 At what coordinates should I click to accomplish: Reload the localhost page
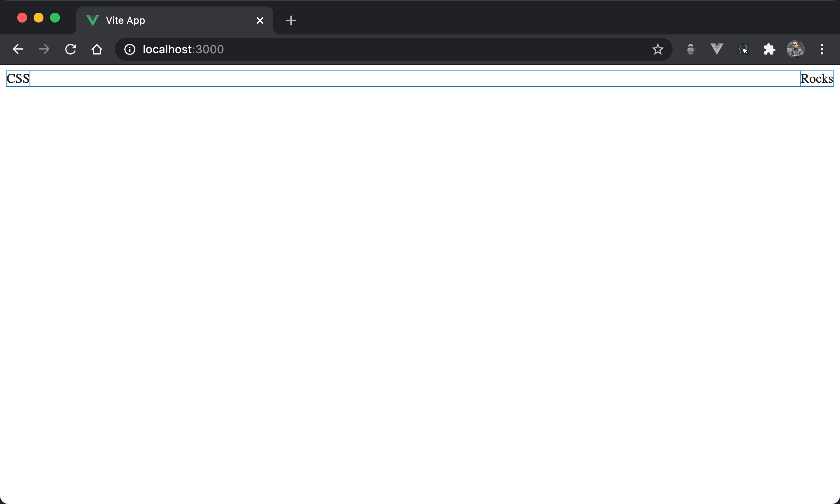pos(71,50)
